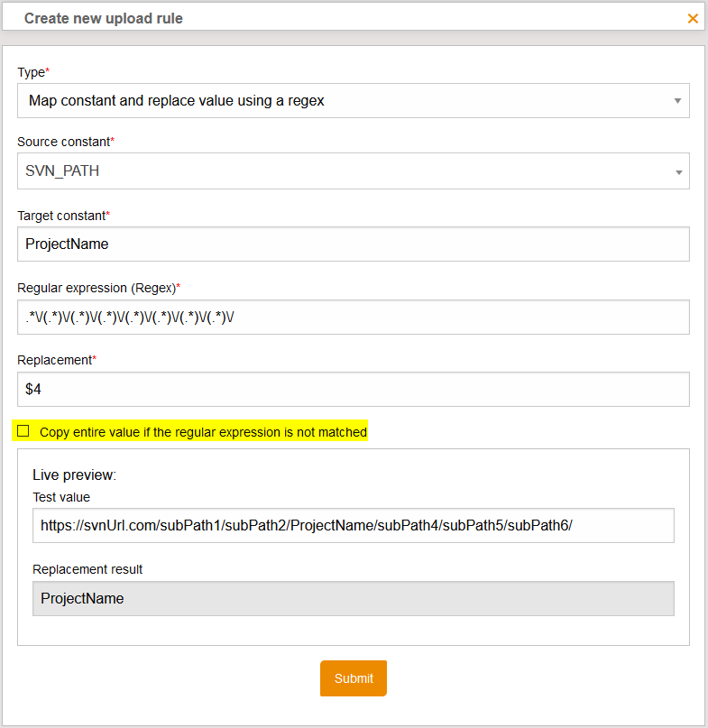Click the 'Source constant' label
The width and height of the screenshot is (708, 728).
tap(63, 142)
